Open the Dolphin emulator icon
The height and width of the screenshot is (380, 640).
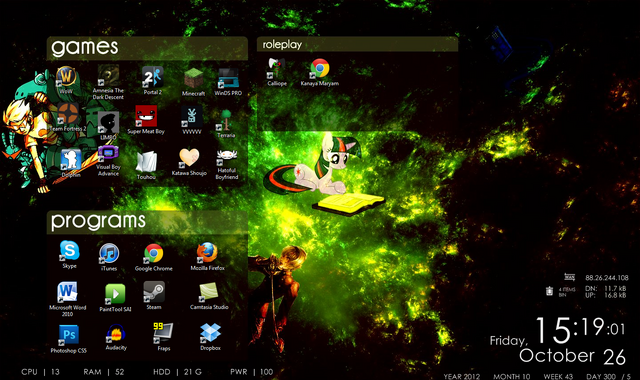(71, 163)
